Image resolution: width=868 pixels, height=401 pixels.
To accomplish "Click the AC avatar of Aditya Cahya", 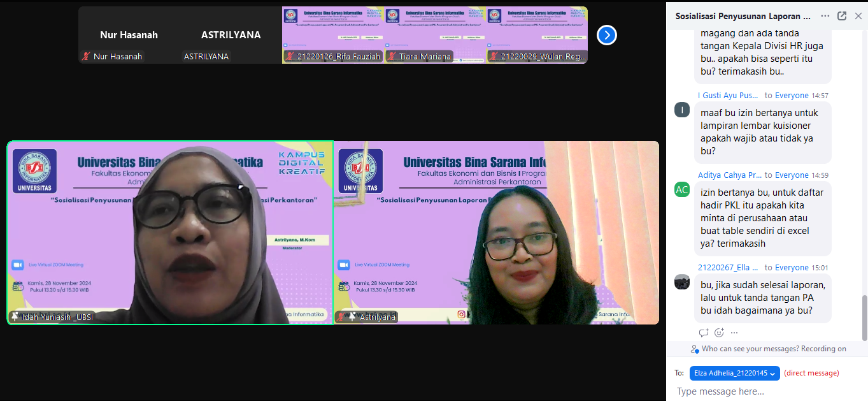I will coord(682,189).
